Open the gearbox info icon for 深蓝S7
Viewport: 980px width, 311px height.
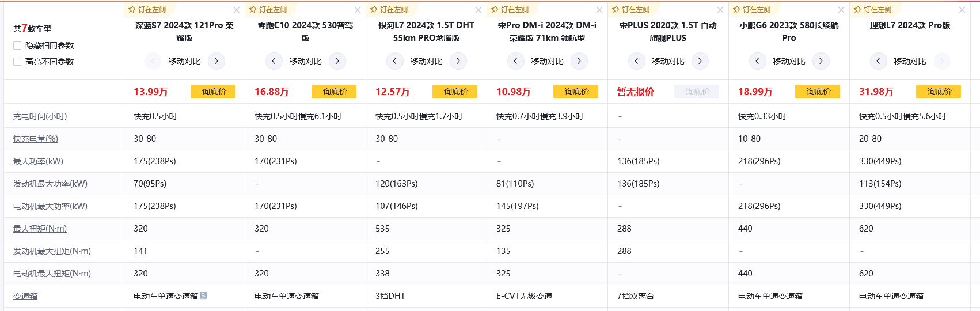[x=203, y=295]
